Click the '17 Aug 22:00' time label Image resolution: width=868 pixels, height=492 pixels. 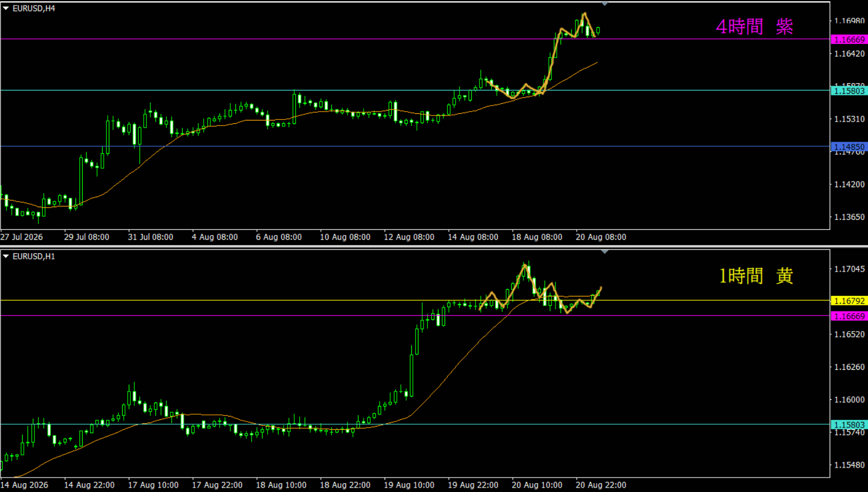217,485
